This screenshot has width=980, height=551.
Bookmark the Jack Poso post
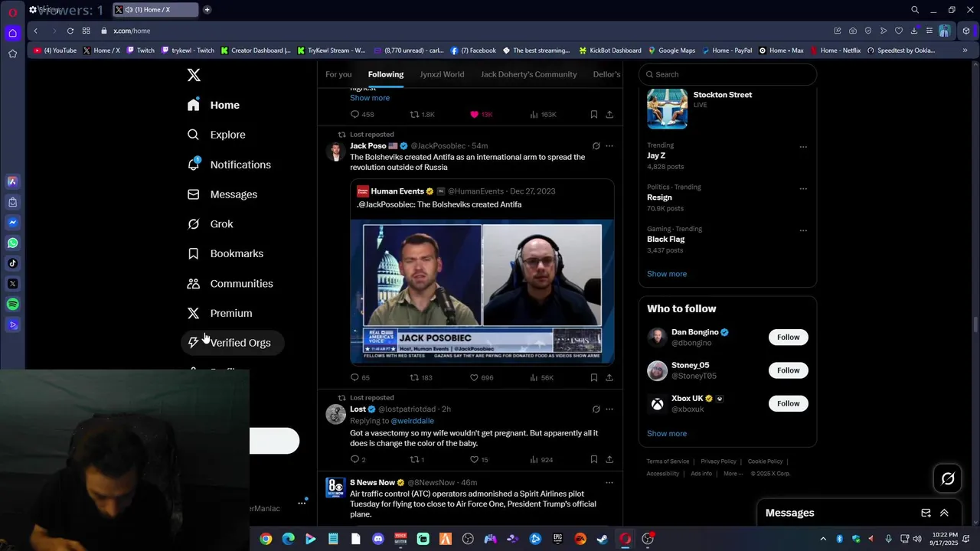(594, 377)
